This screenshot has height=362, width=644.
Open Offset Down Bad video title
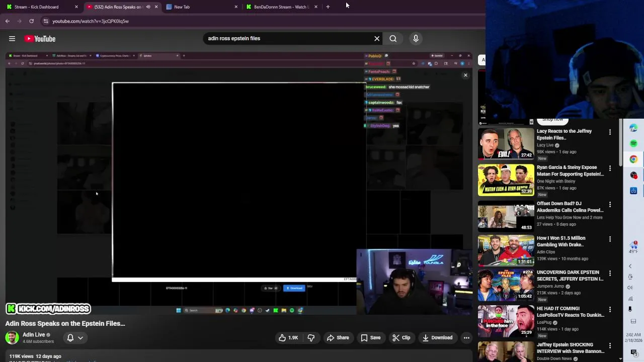click(570, 207)
